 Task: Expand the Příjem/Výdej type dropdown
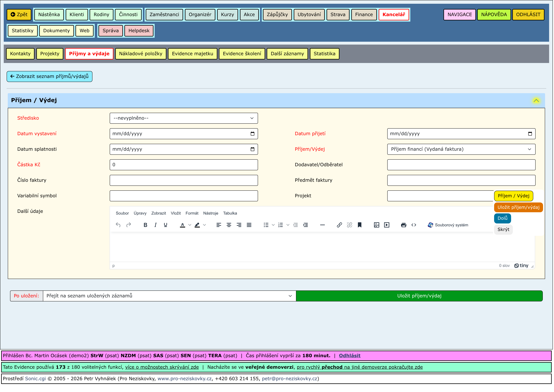[461, 149]
